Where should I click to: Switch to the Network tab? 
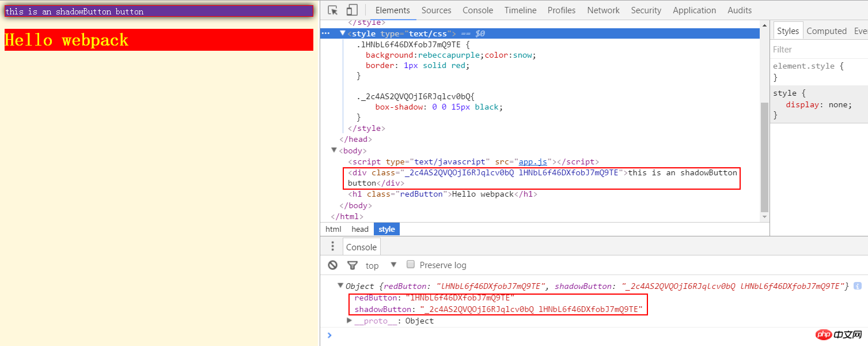click(x=603, y=10)
